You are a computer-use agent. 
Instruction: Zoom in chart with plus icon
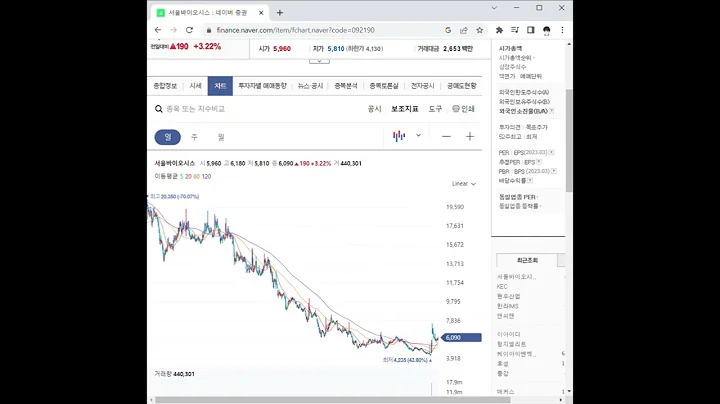(x=470, y=136)
